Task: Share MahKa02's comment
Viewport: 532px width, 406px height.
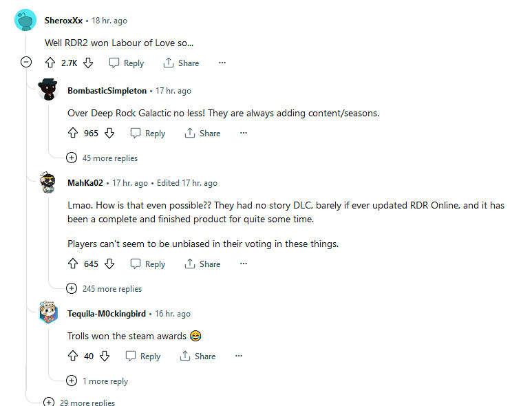Action: pyautogui.click(x=202, y=264)
